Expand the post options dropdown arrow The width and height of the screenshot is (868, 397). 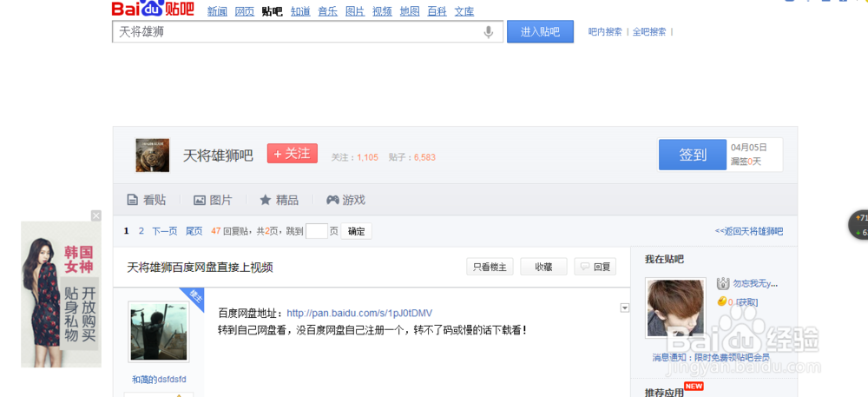[625, 308]
